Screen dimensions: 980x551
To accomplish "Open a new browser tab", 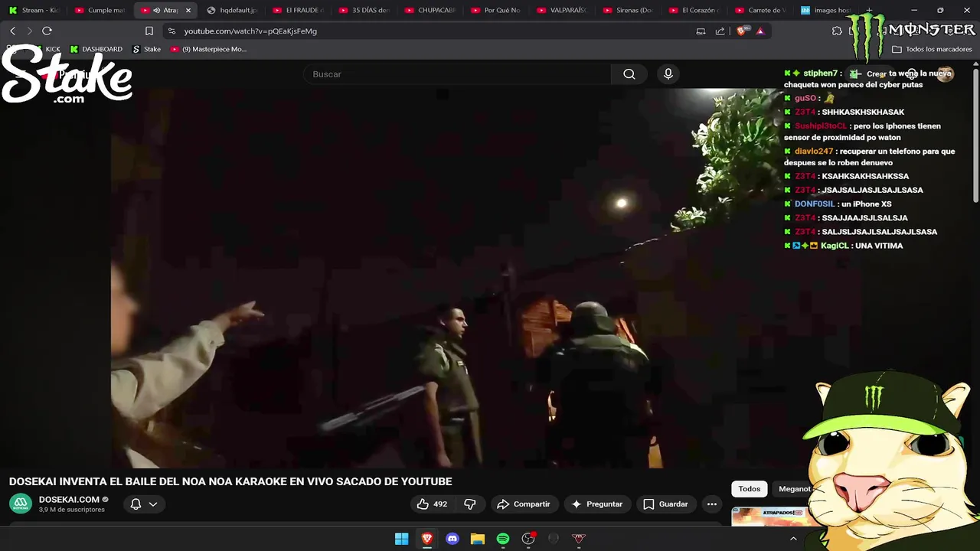I will coord(869,11).
